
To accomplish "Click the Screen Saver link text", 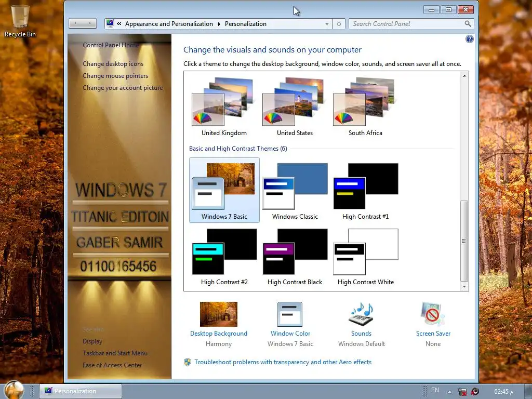I will pos(433,334).
